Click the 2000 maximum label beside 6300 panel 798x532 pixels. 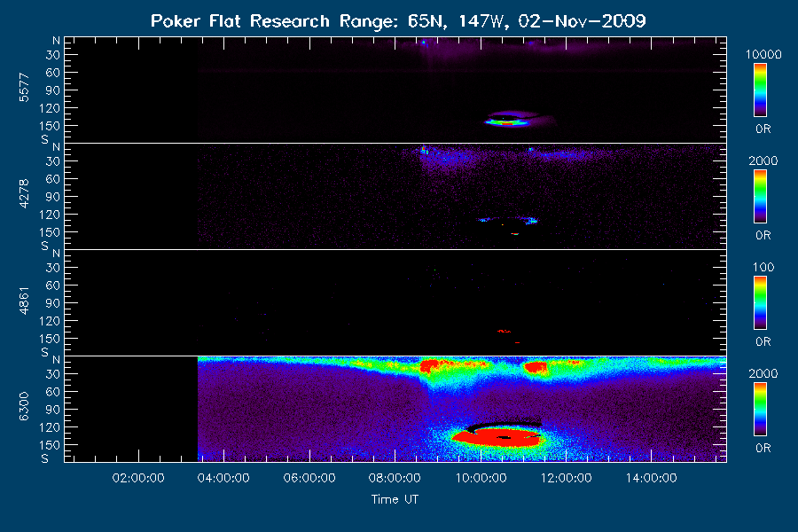pos(763,373)
